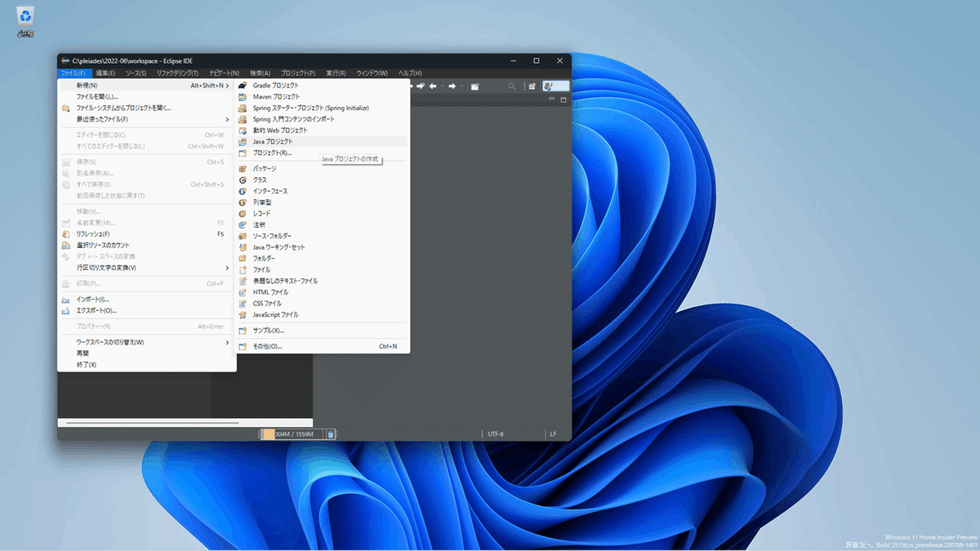Select 再開 in File menu
Screen dimensions: 980x551
pos(147,353)
